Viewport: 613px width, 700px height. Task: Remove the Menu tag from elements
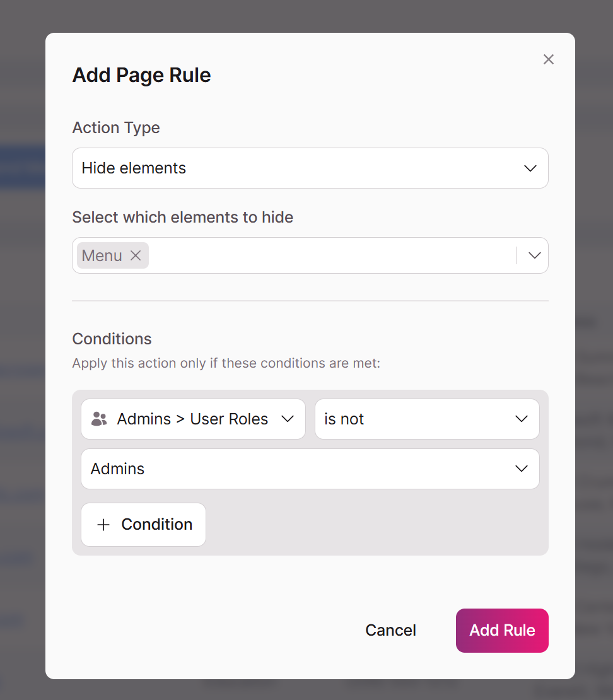[x=136, y=255]
